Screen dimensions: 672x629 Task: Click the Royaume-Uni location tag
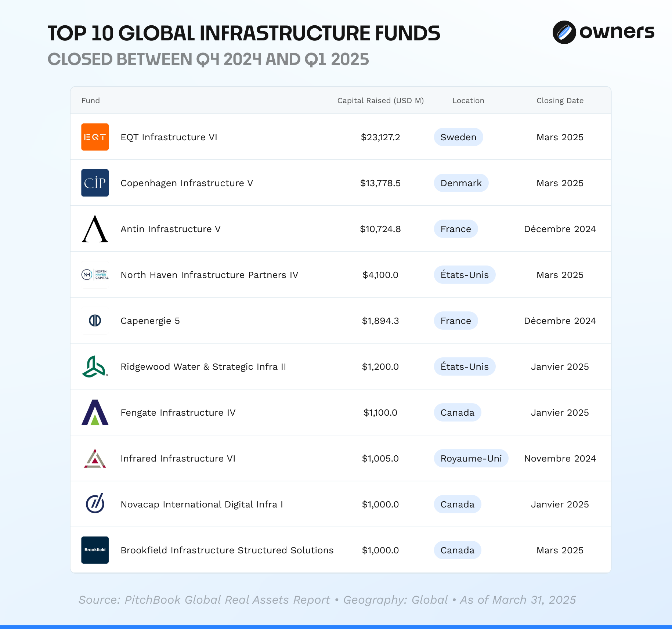471,458
